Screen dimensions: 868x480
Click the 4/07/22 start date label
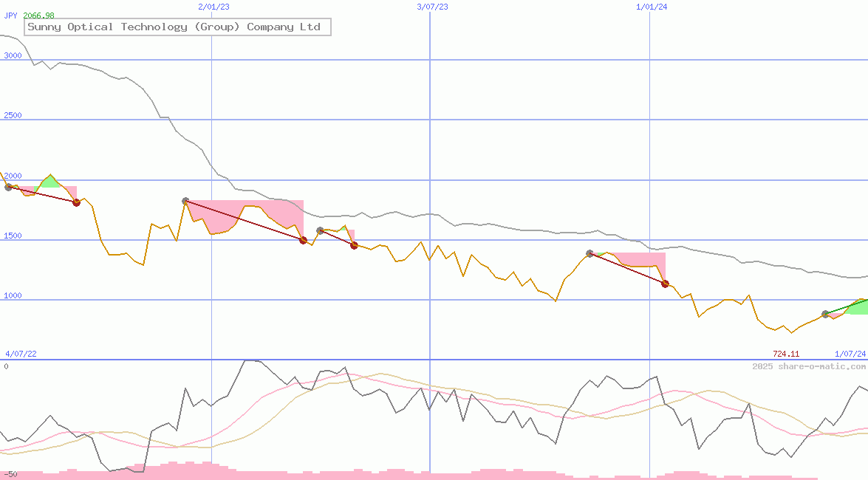point(21,354)
